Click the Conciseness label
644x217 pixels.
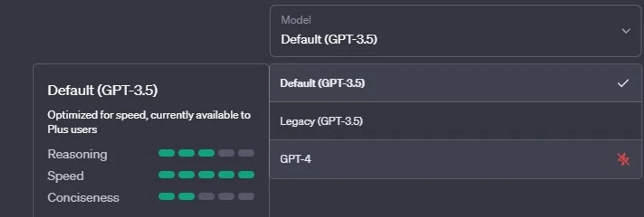pyautogui.click(x=83, y=198)
